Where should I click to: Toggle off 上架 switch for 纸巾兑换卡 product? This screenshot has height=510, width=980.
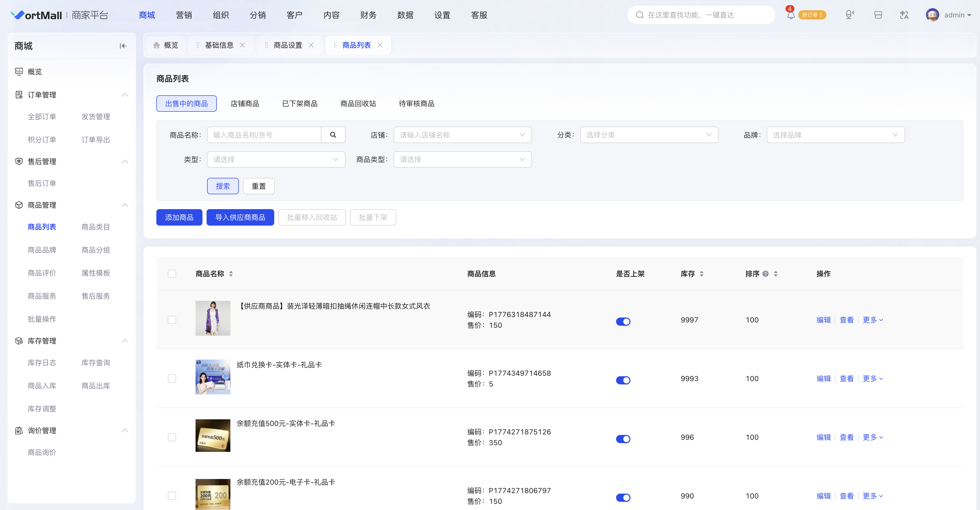(x=623, y=380)
